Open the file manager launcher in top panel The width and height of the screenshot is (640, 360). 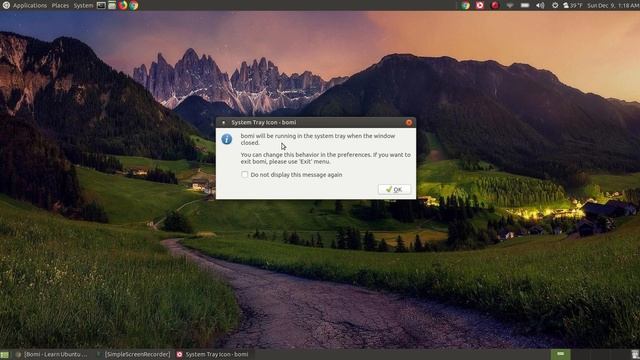[112, 5]
